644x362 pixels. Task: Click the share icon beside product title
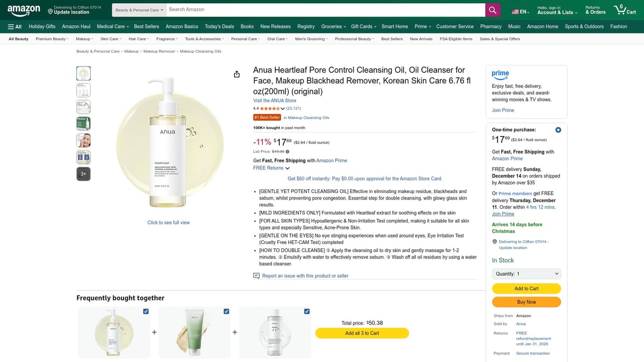point(237,74)
